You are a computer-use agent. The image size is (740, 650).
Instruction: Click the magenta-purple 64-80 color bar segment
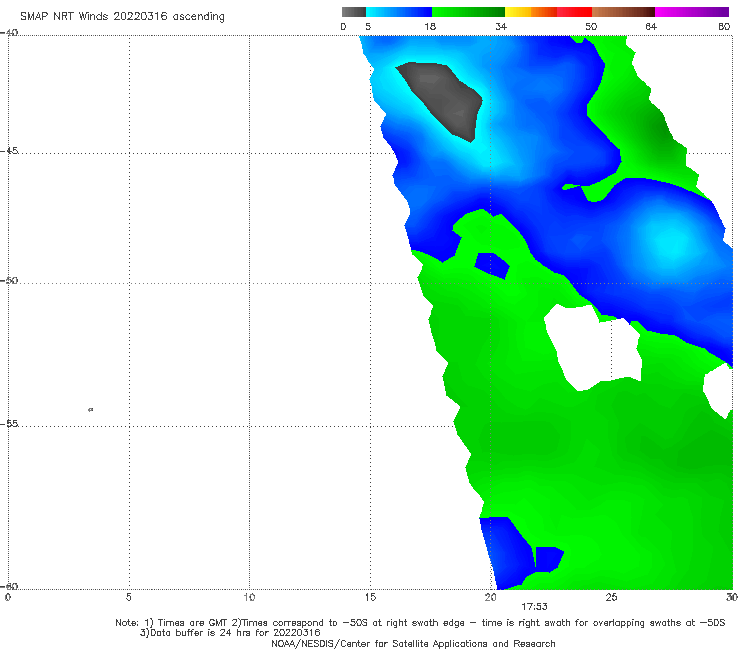692,12
